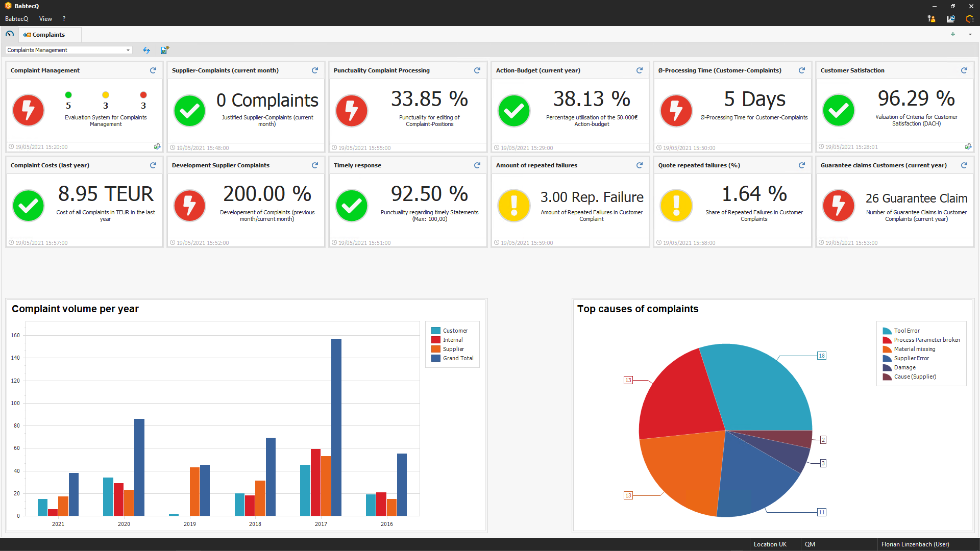Refresh Quote repeated failures (%) tile

pyautogui.click(x=802, y=165)
